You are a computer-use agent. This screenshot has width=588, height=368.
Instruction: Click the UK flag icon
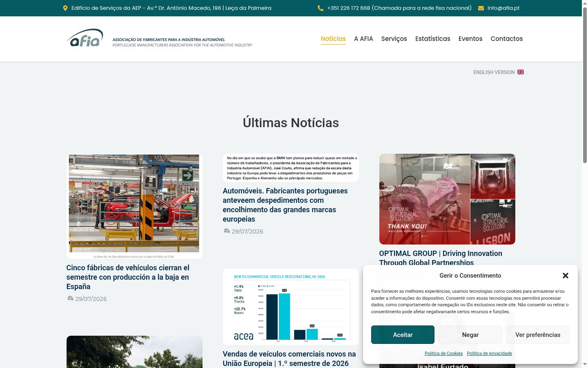click(x=521, y=72)
